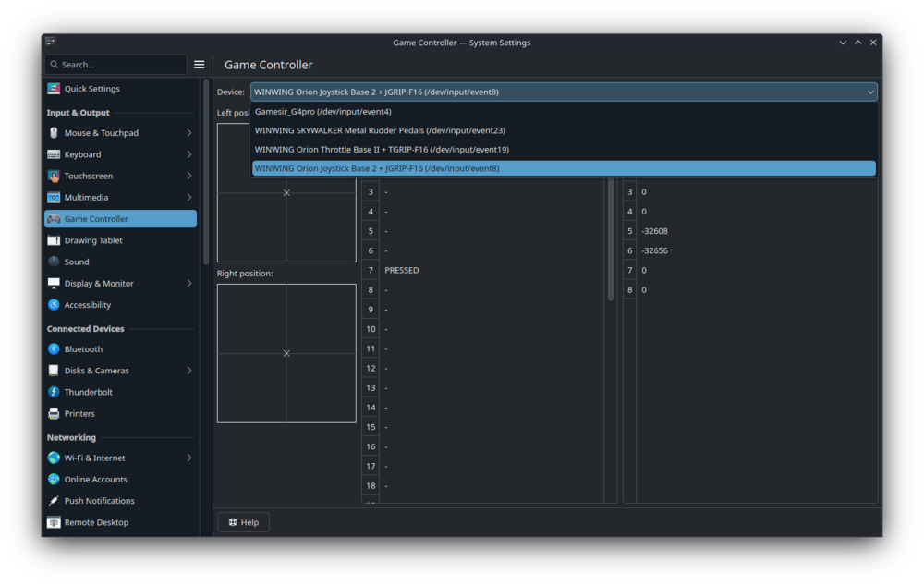
Task: Click button row number 12
Action: (x=371, y=369)
